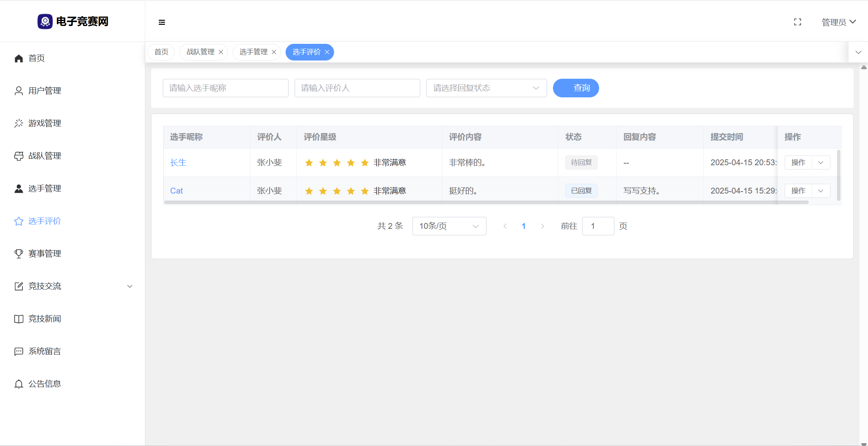The image size is (868, 446).
Task: Open 赛事管理 trophy icon
Action: point(19,254)
